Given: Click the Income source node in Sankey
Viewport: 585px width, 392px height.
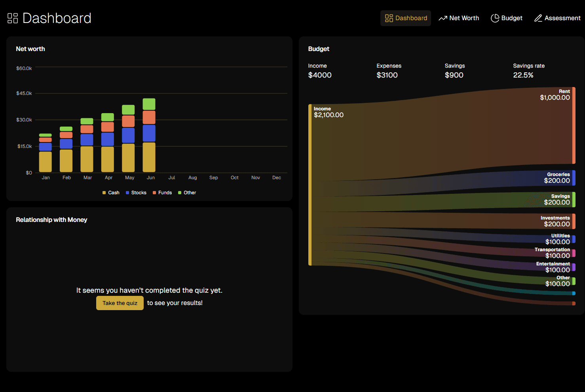Looking at the screenshot, I should pos(310,185).
